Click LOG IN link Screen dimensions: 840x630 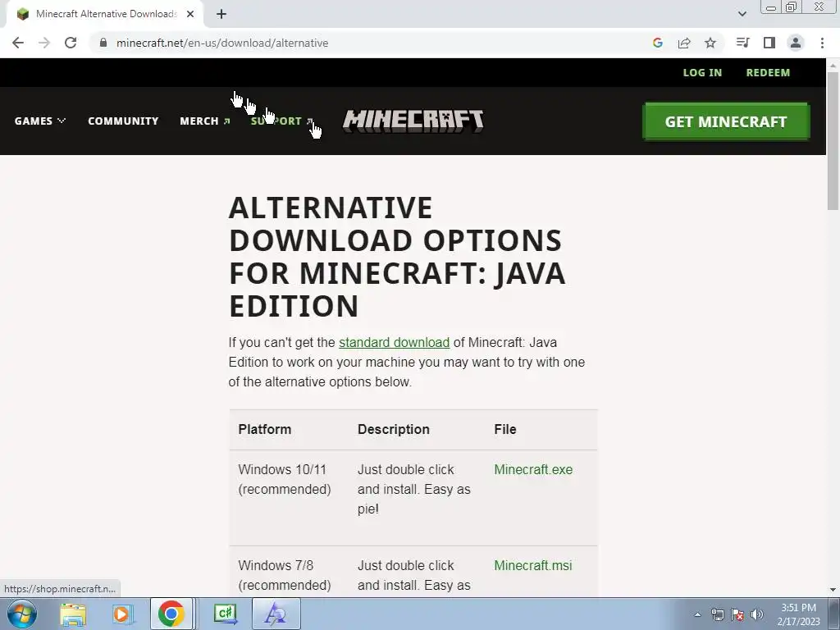pos(702,73)
